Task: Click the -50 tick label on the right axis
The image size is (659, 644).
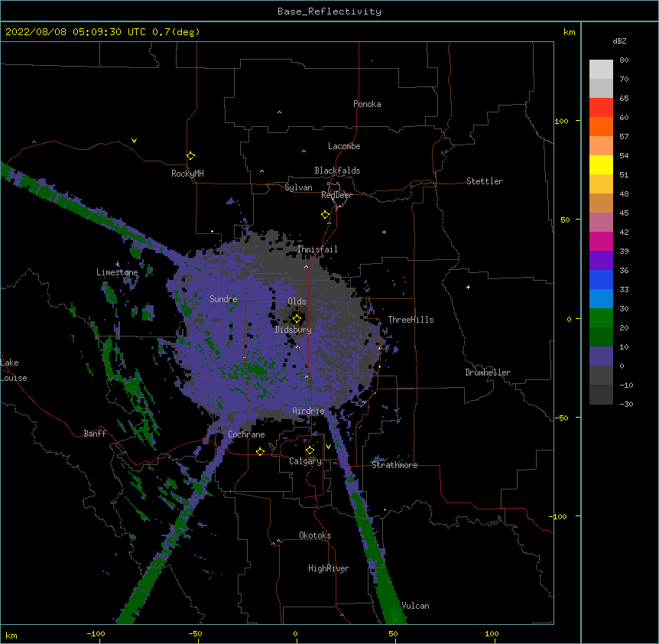Action: (561, 418)
